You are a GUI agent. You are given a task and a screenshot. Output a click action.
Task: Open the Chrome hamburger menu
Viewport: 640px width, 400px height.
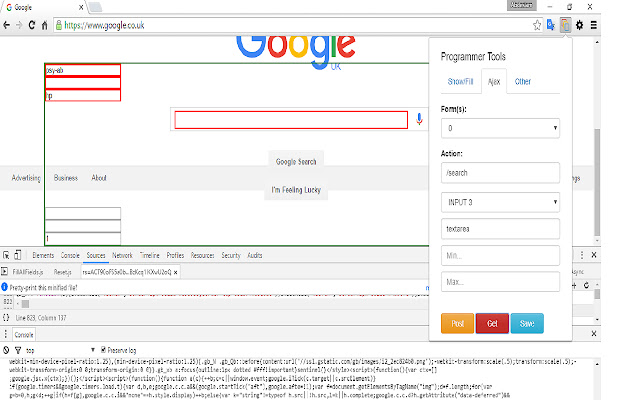click(x=593, y=25)
